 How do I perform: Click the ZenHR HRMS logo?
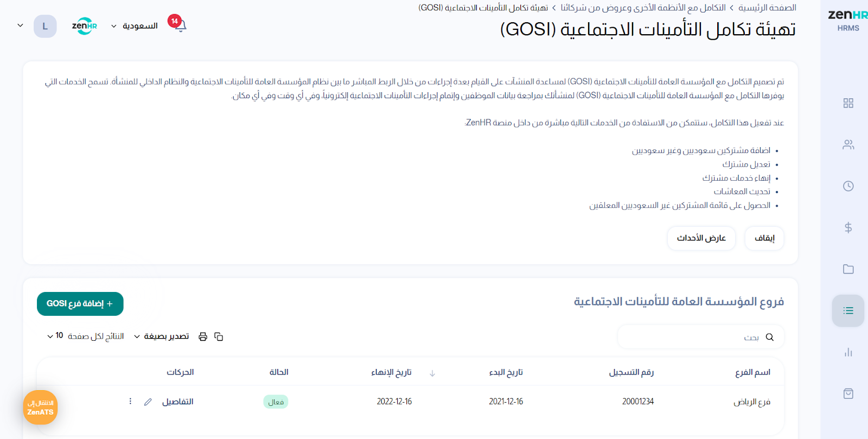coord(848,21)
